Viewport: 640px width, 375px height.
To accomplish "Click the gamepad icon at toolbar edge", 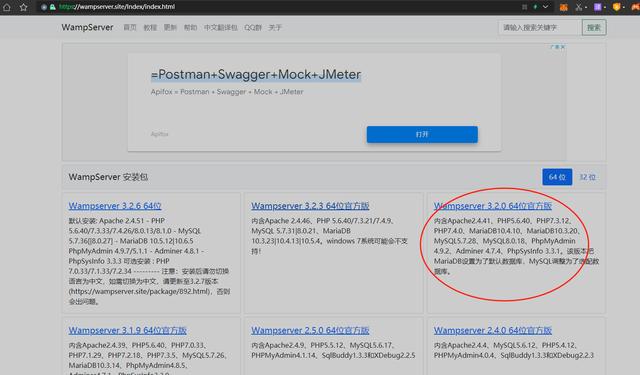I will pos(636,7).
